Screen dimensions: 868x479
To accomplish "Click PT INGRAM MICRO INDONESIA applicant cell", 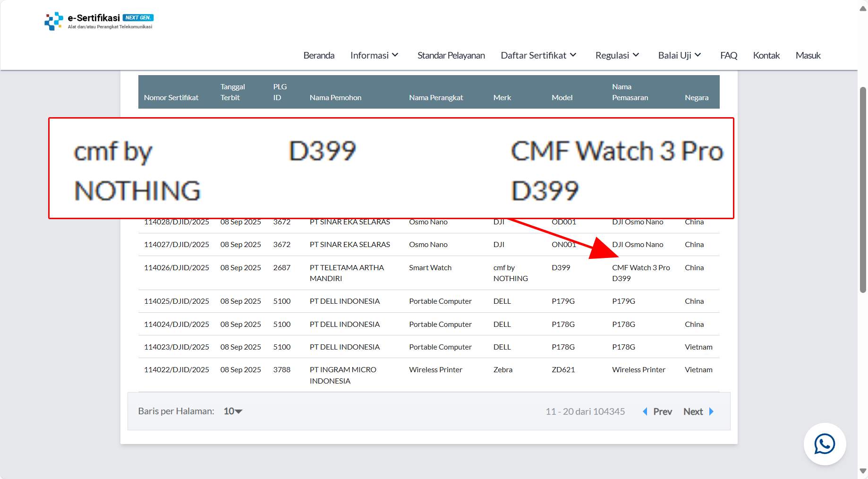I will pos(343,375).
